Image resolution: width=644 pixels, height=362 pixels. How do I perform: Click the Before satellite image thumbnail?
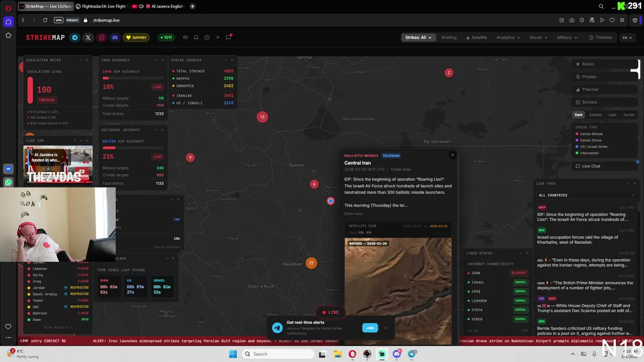398,291
